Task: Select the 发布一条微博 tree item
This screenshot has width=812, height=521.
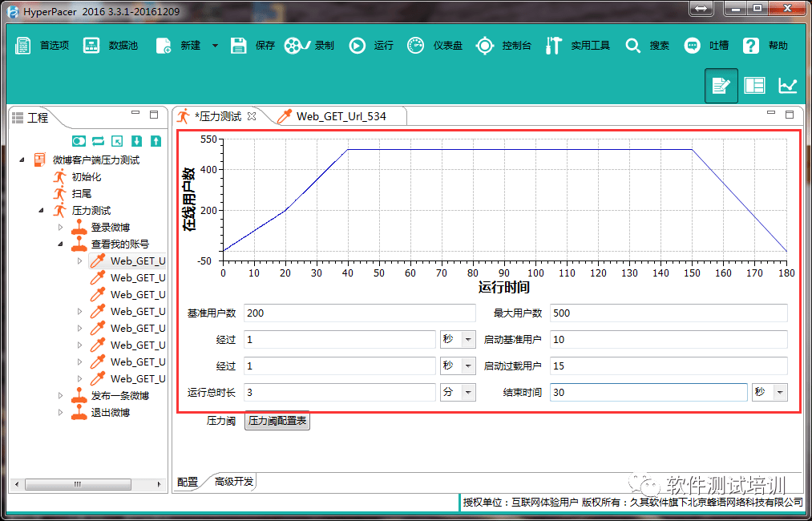Action: pos(120,396)
